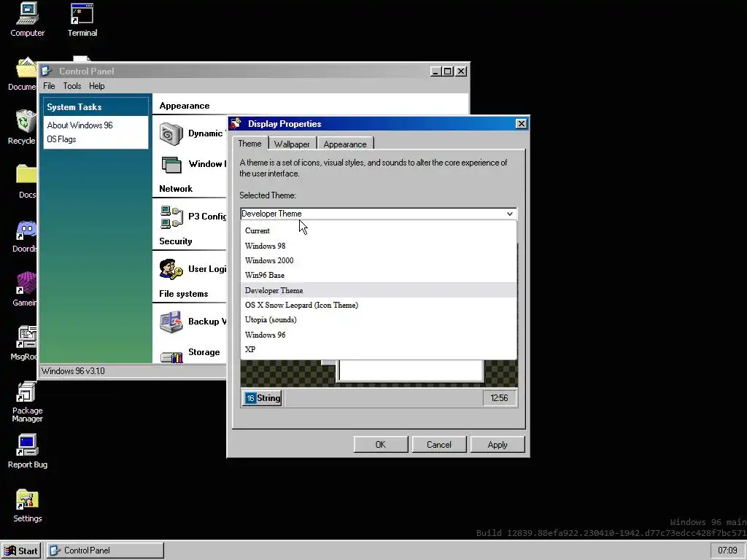This screenshot has height=560, width=747.
Task: Click the Appearance section heading
Action: [185, 106]
